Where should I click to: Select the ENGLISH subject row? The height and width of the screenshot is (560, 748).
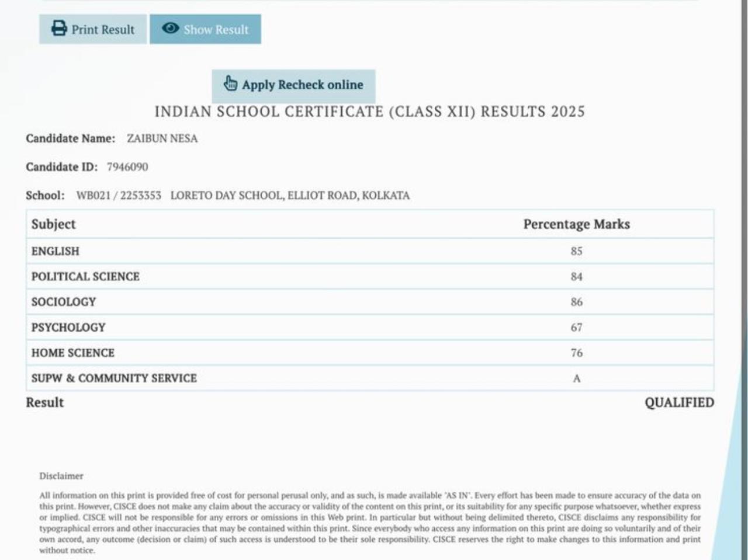coord(56,251)
